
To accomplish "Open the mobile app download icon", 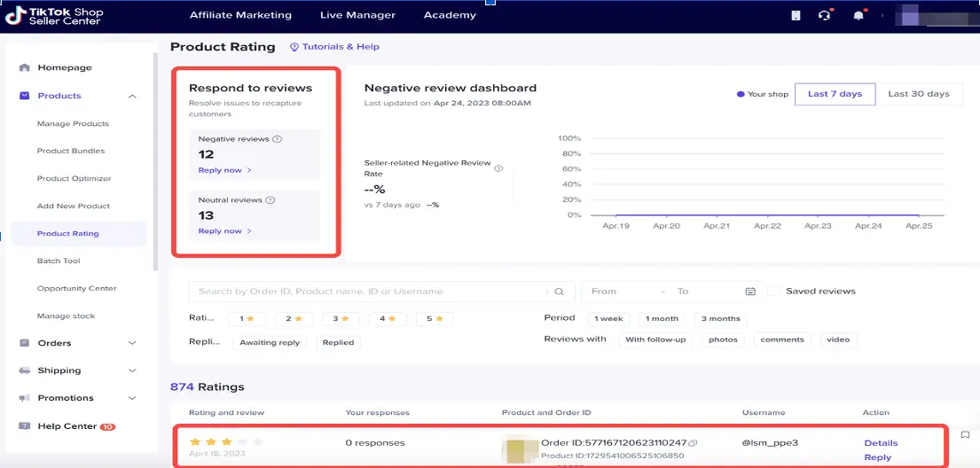I will pyautogui.click(x=796, y=16).
